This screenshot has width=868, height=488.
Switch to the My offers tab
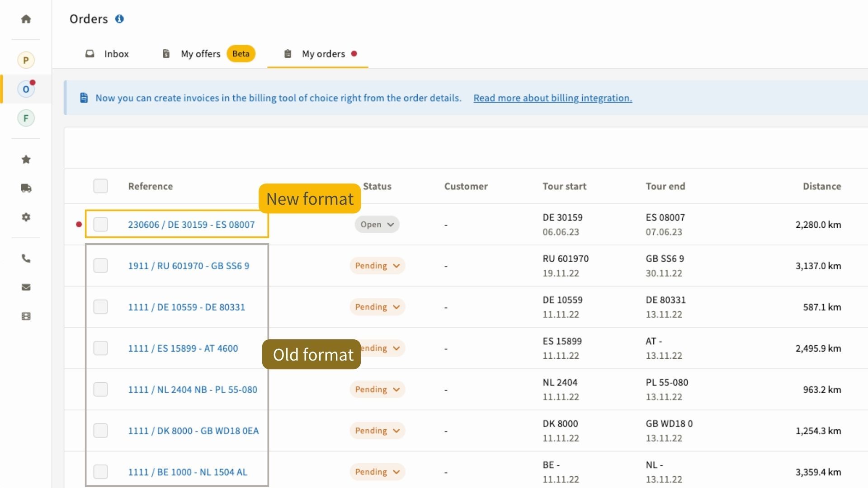pos(200,54)
